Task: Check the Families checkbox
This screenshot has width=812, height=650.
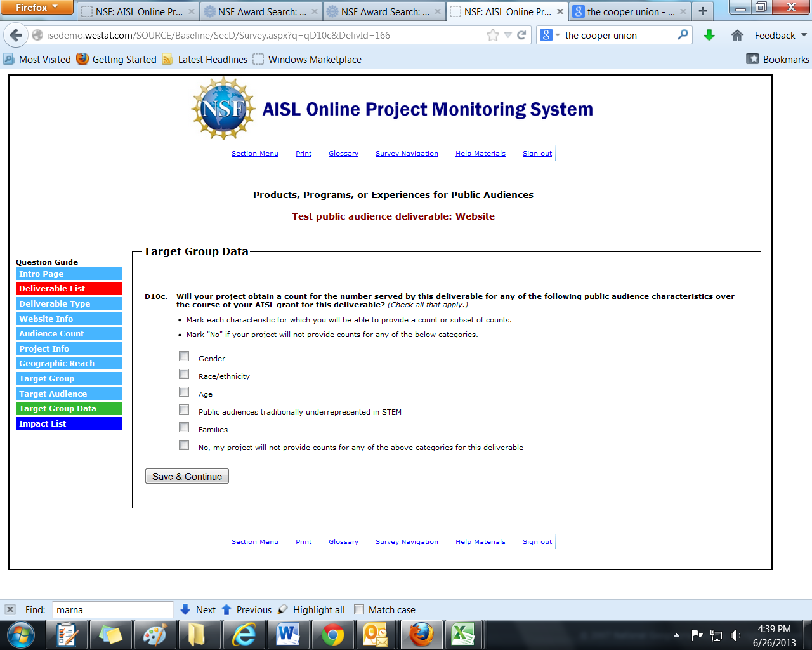Action: click(x=184, y=427)
